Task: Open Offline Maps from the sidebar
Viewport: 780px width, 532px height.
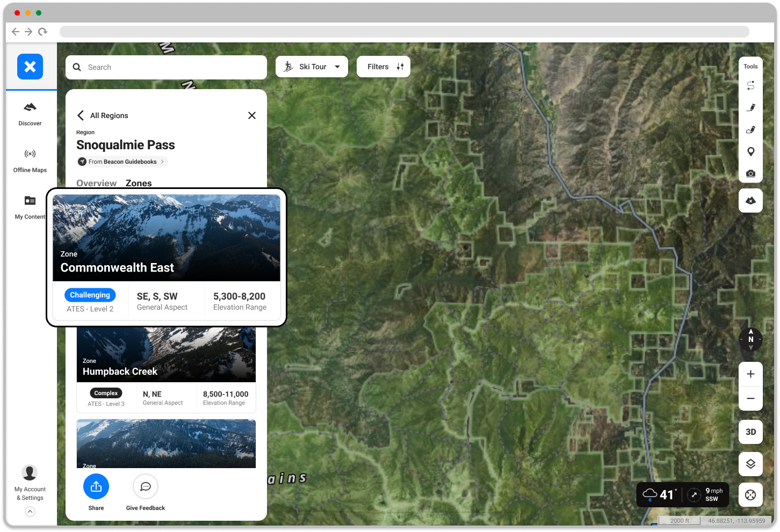Action: (30, 161)
